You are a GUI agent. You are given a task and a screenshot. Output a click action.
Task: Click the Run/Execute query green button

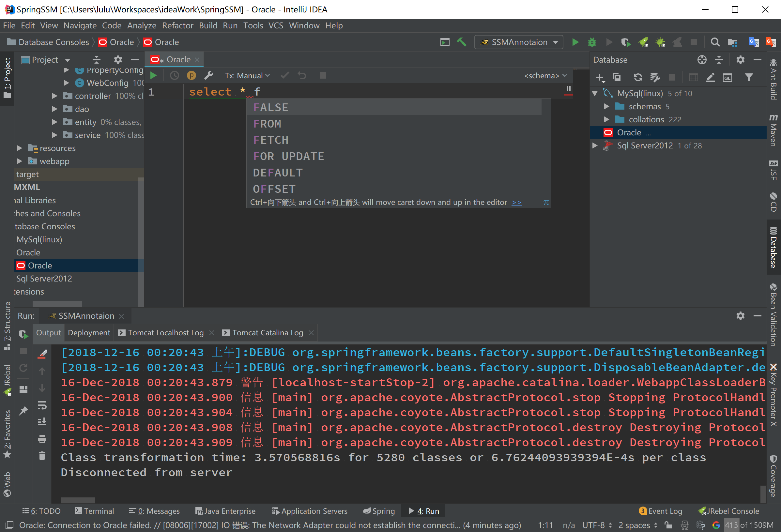154,76
